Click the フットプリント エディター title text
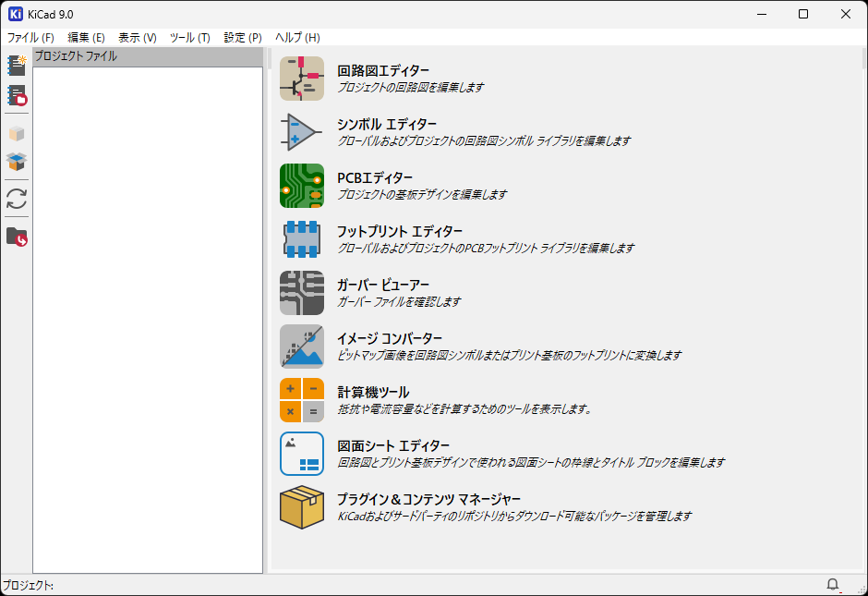This screenshot has width=868, height=596. 400,232
